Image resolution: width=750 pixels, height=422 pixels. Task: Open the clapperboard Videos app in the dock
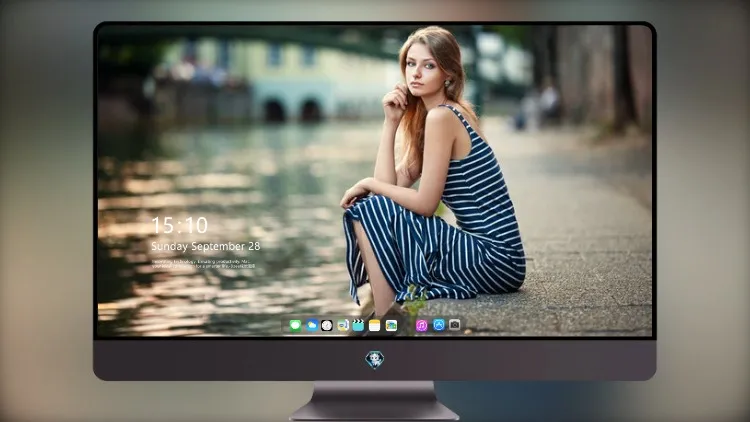(x=358, y=325)
